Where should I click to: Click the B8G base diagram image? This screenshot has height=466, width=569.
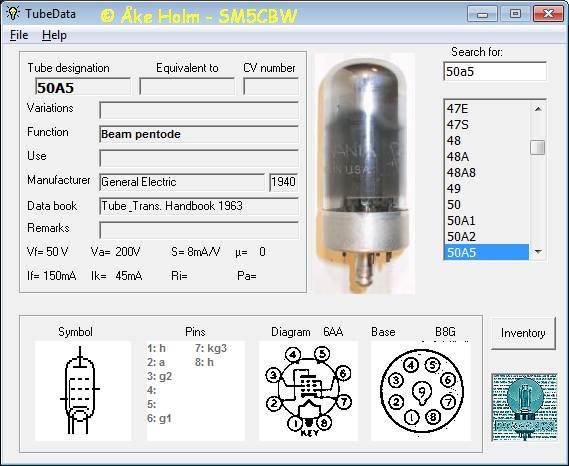(x=421, y=391)
